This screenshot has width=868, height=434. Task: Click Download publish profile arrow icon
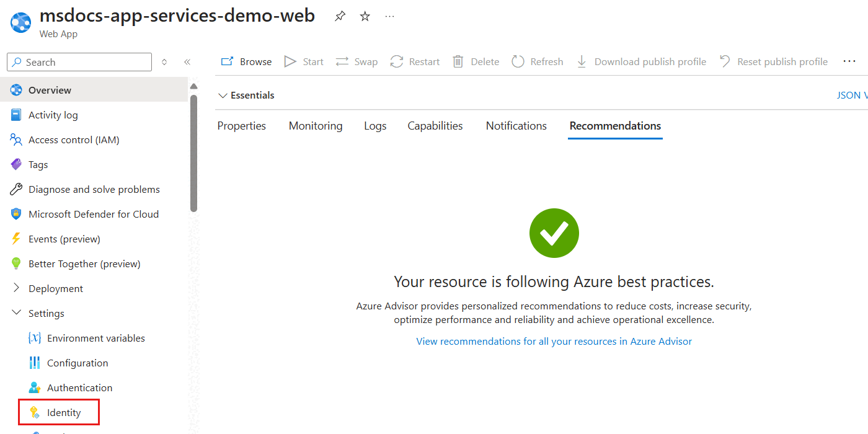582,61
